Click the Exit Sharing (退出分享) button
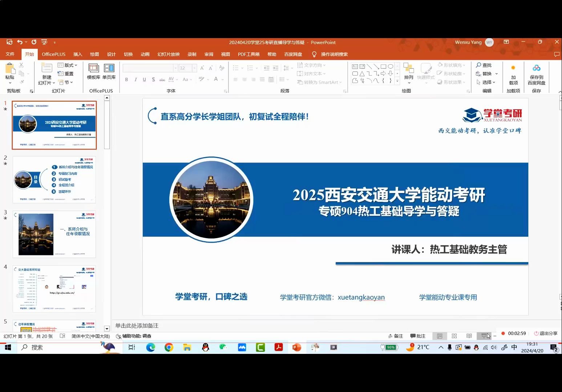The width and height of the screenshot is (562, 392). pos(545,333)
